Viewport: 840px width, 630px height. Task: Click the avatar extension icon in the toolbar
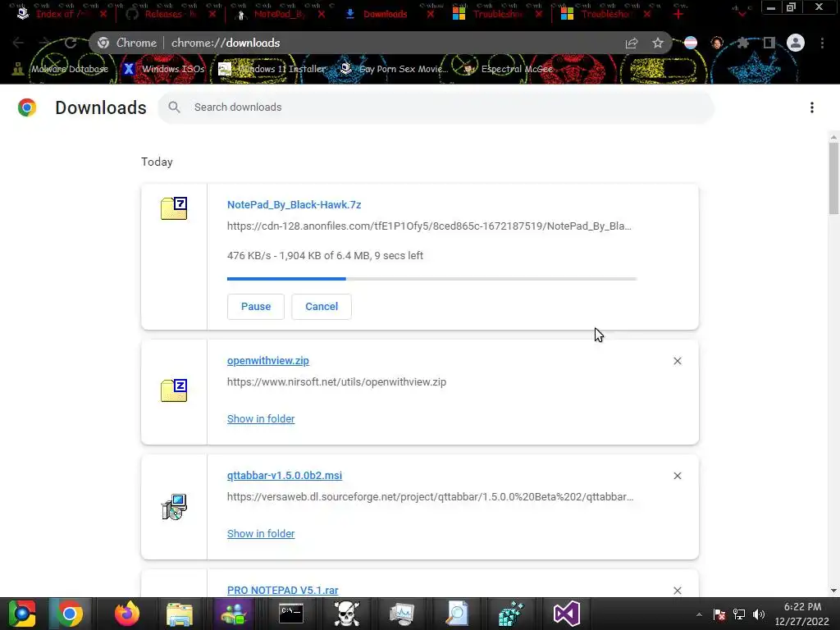(717, 43)
